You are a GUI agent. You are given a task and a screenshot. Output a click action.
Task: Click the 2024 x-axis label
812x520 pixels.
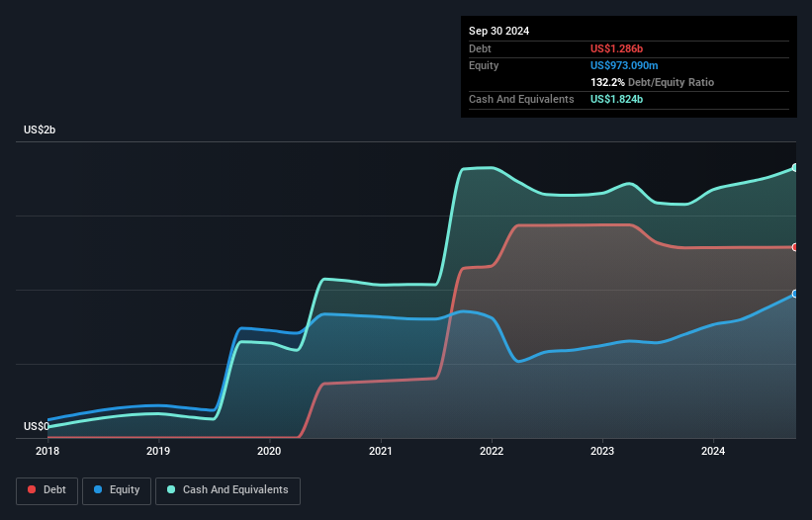713,451
